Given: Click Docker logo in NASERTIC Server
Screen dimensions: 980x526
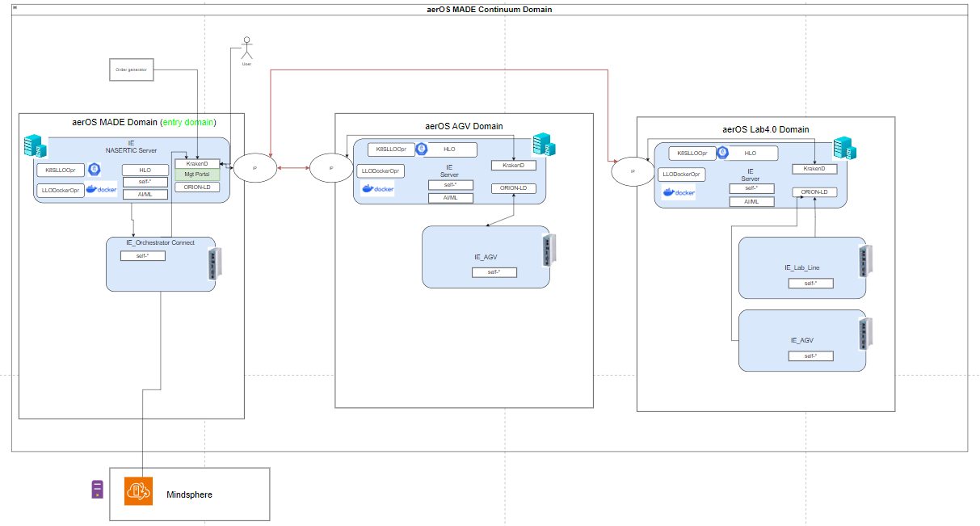Looking at the screenshot, I should [x=103, y=190].
